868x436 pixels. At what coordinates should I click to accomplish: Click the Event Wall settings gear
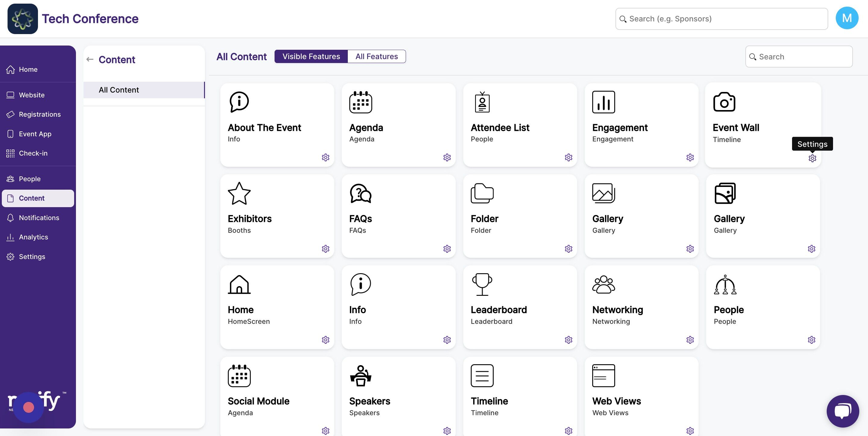click(x=812, y=158)
